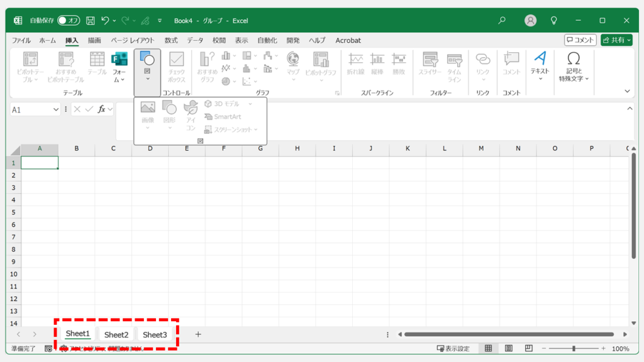Open the スクリーンショット dropdown
This screenshot has width=644, height=362.
[231, 129]
